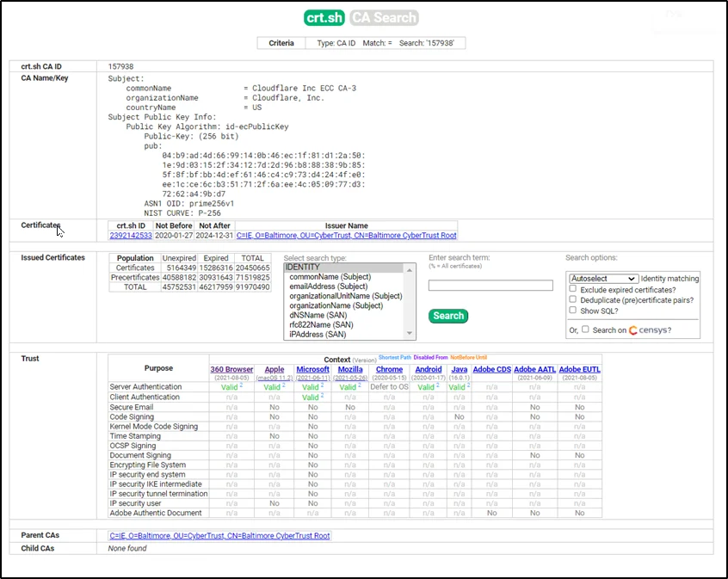Click the crt.sh logo
The image size is (728, 579).
324,18
